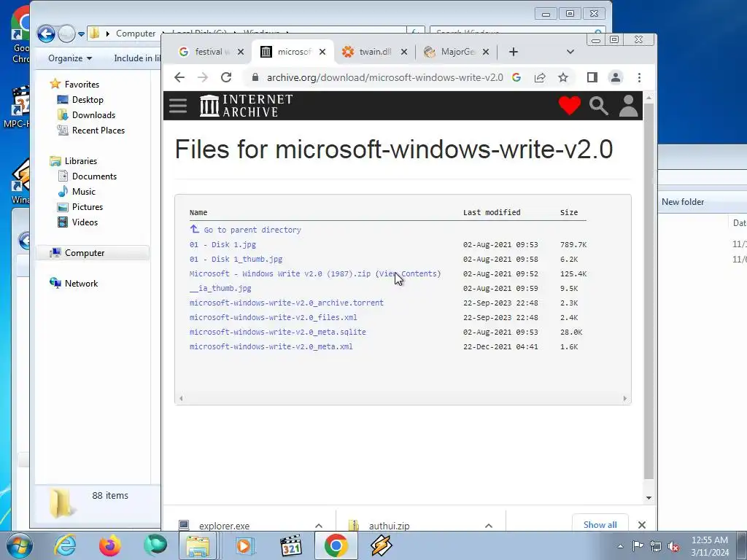Open Internet Archive user account icon
Screen dimensions: 747x560
pos(628,106)
